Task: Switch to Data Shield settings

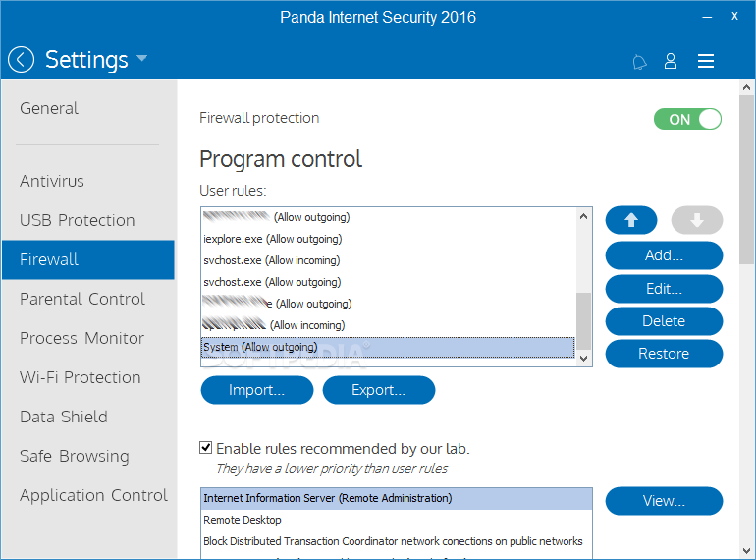Action: (64, 417)
